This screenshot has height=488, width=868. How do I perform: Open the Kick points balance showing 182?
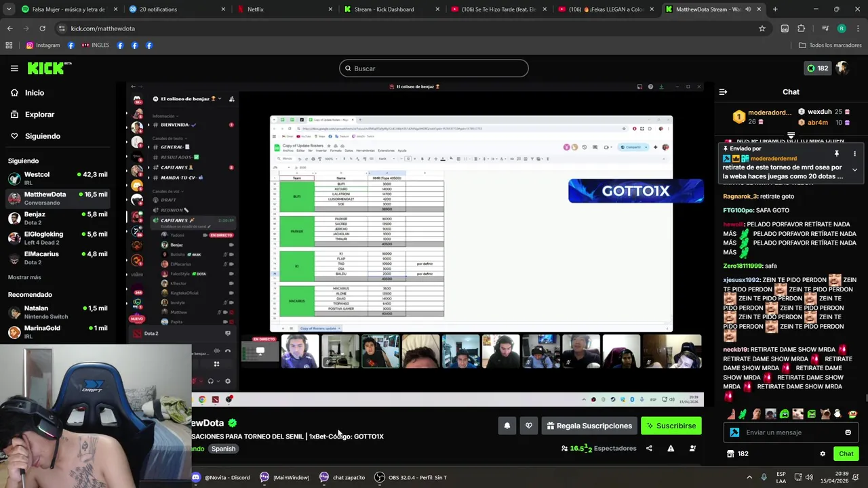point(816,68)
